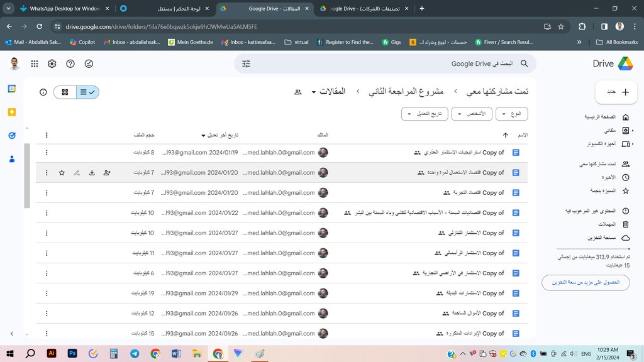Open Google Tasks side panel icon
The height and width of the screenshot is (362, 644).
[x=12, y=136]
